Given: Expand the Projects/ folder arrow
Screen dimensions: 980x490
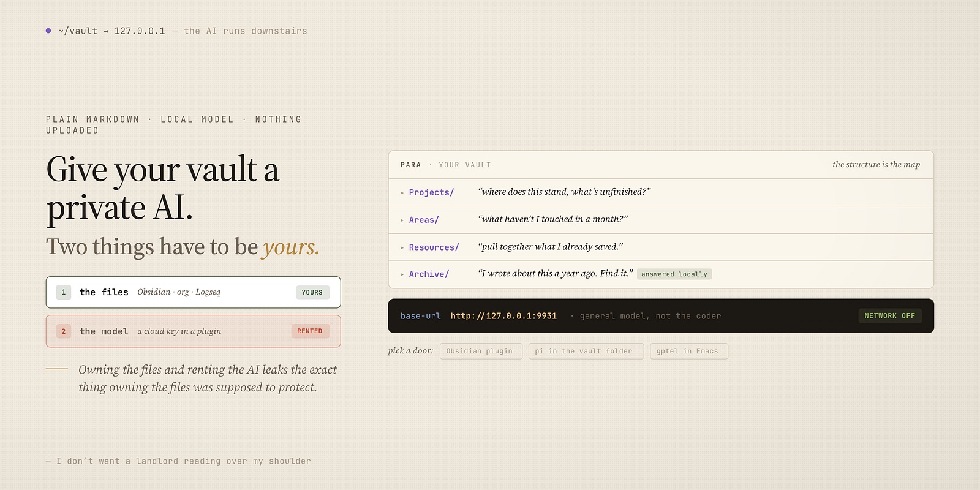Looking at the screenshot, I should pyautogui.click(x=402, y=193).
